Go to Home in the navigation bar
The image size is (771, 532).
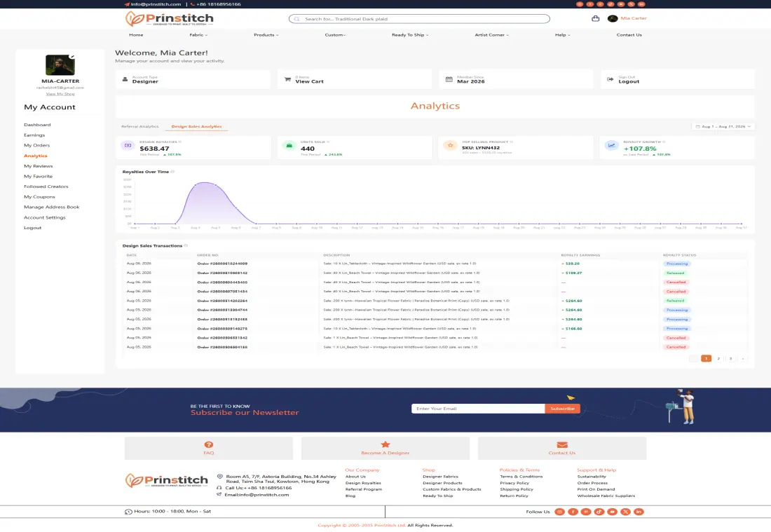[136, 35]
